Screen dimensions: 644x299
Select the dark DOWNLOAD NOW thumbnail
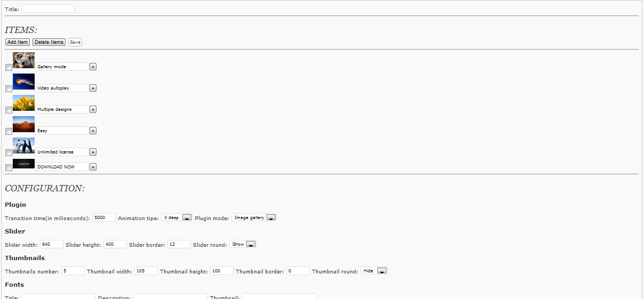[24, 164]
